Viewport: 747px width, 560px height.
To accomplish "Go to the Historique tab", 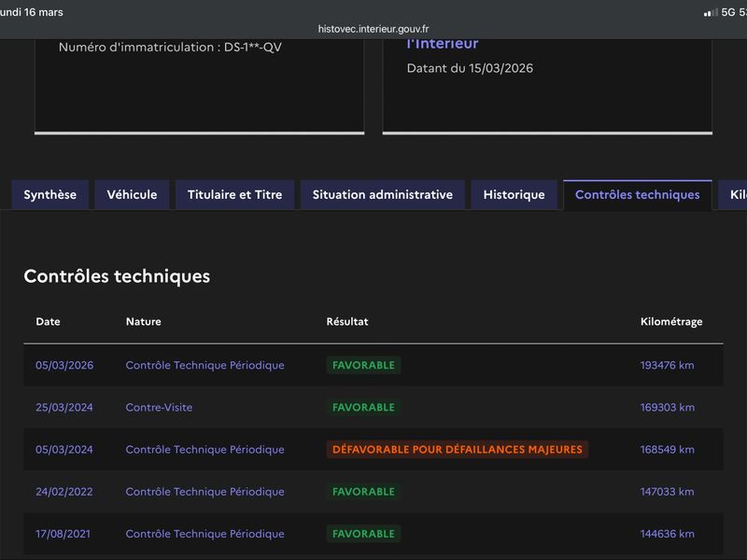I will (x=514, y=195).
